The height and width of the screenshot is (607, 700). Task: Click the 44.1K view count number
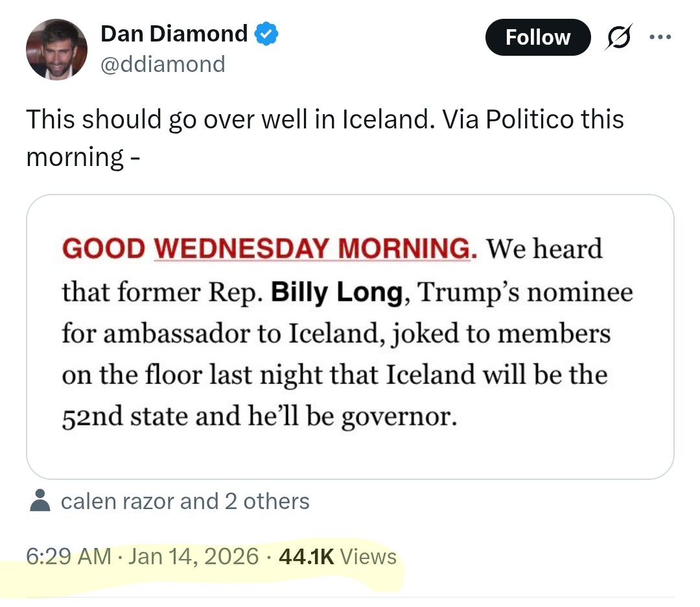click(x=305, y=556)
